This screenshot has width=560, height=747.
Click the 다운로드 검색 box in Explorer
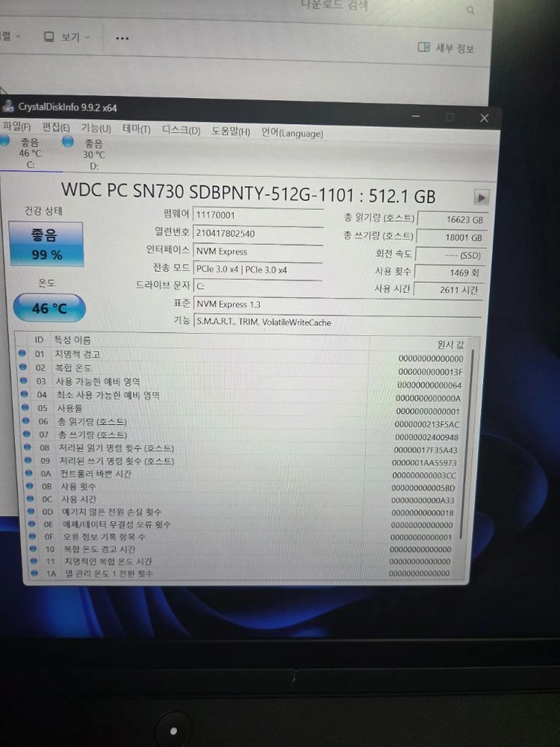335,5
